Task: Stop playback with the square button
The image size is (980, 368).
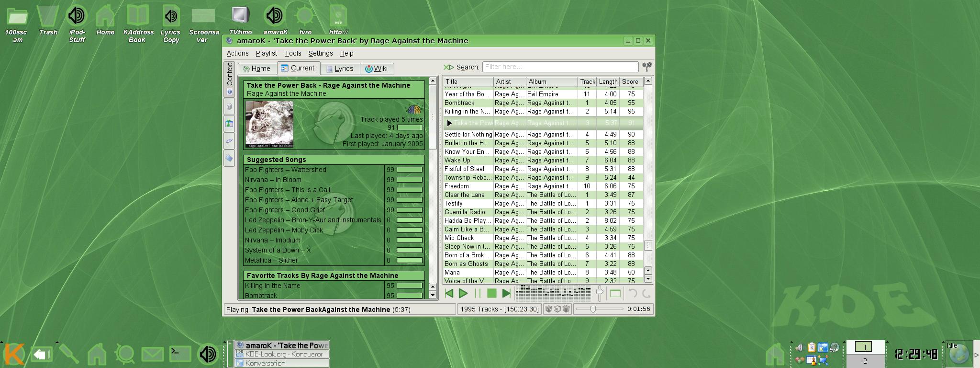Action: coord(491,293)
